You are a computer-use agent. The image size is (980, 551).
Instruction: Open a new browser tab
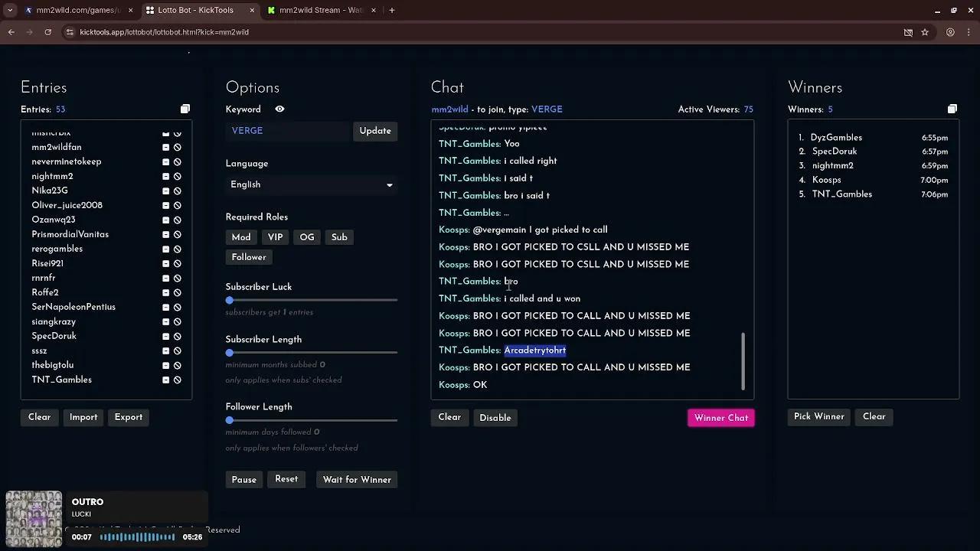[391, 10]
